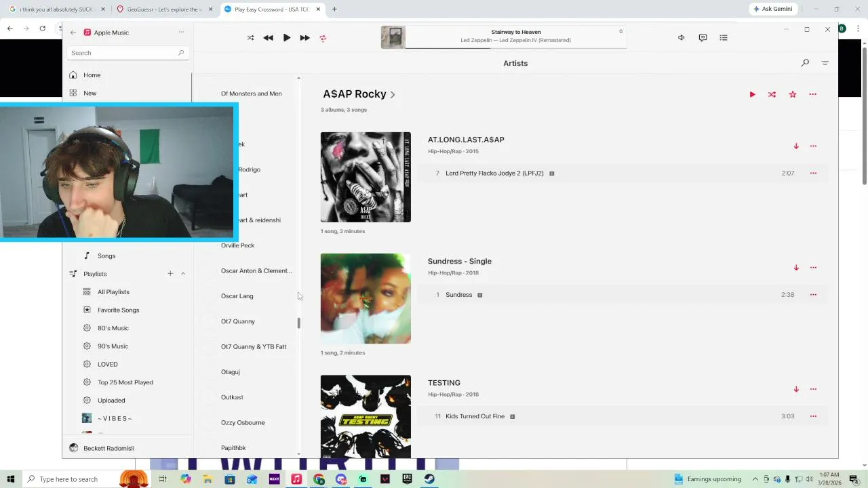
Task: Open the 80's Music playlist
Action: pos(113,328)
